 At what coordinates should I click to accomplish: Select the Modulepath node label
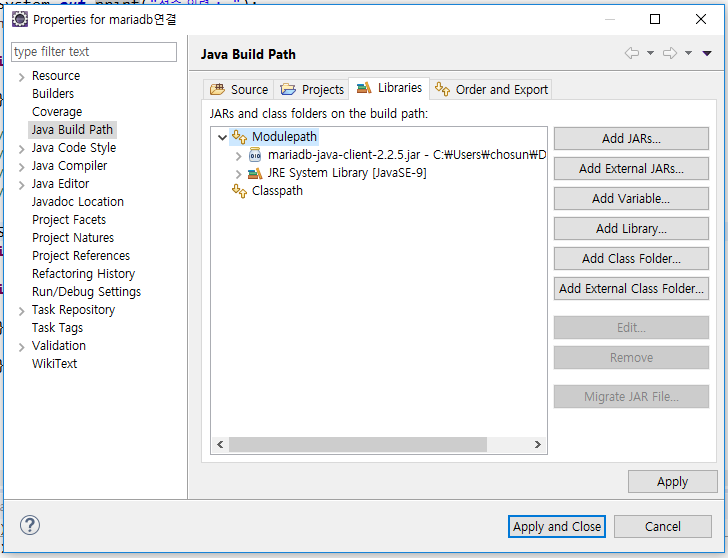click(x=284, y=137)
